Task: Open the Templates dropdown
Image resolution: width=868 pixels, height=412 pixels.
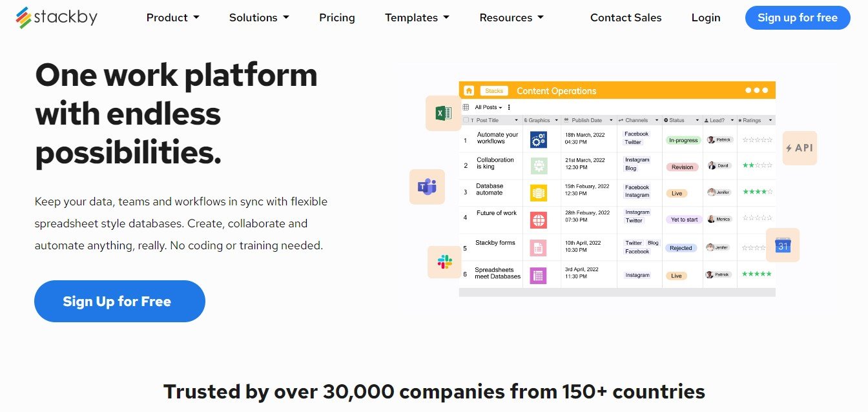Action: pos(417,17)
